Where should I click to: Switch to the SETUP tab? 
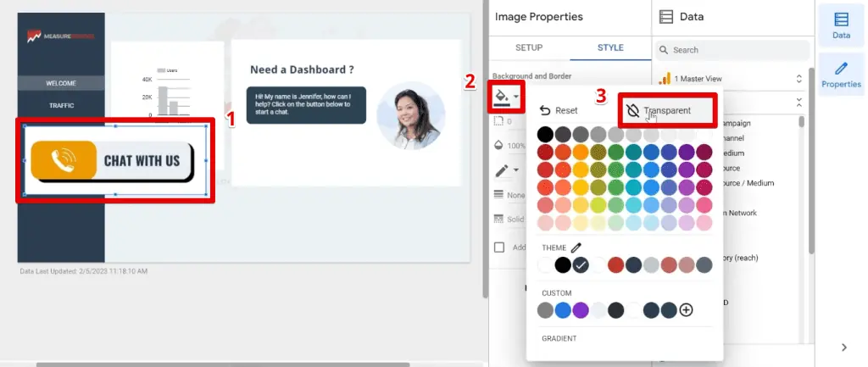tap(529, 47)
